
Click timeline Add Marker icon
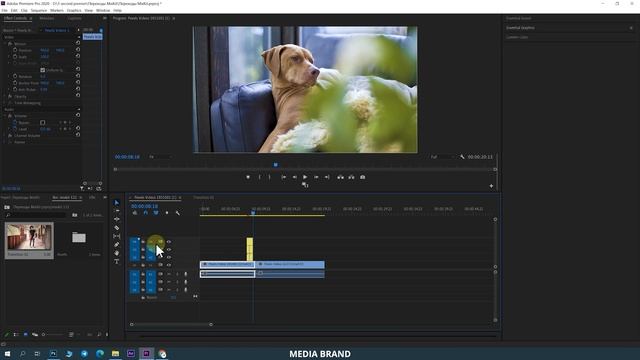pos(167,213)
